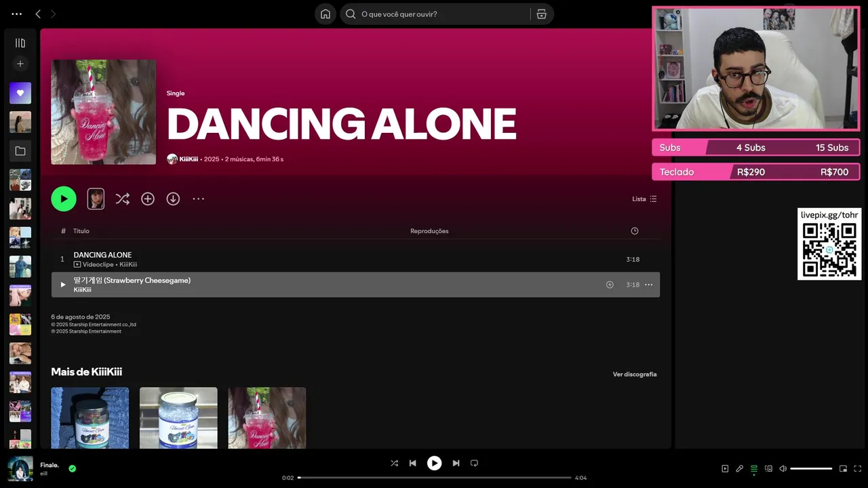Open the now playing title 'Finale.'

pyautogui.click(x=50, y=465)
